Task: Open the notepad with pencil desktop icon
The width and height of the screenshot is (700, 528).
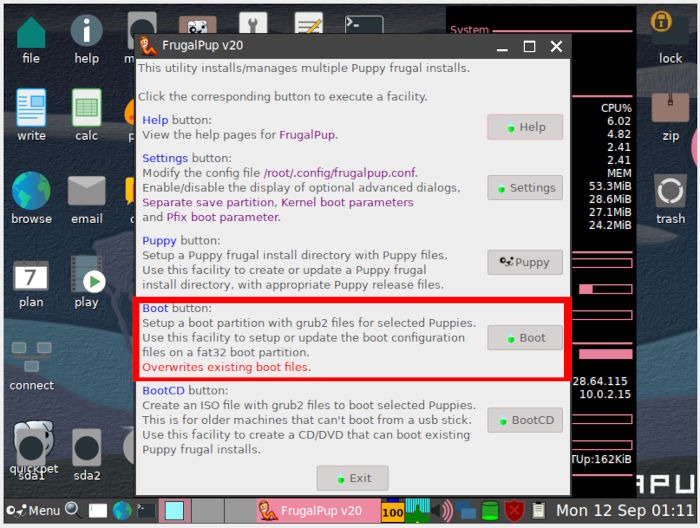Action: click(x=309, y=22)
